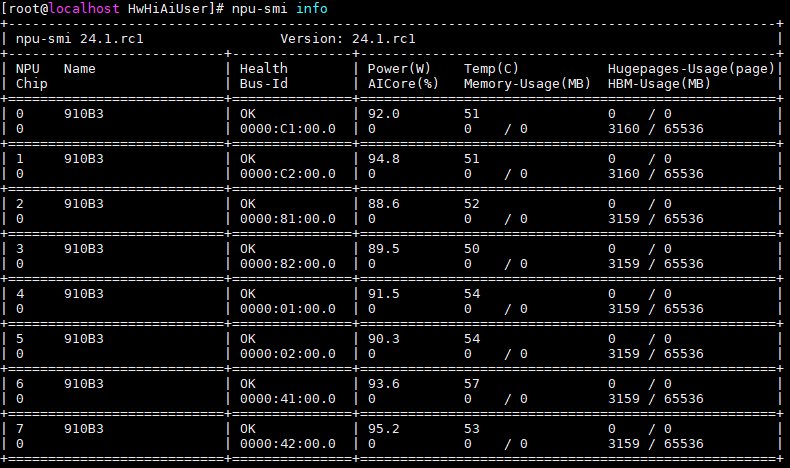The width and height of the screenshot is (790, 468).
Task: Click temperature '52' for NPU 2
Action: [x=472, y=204]
